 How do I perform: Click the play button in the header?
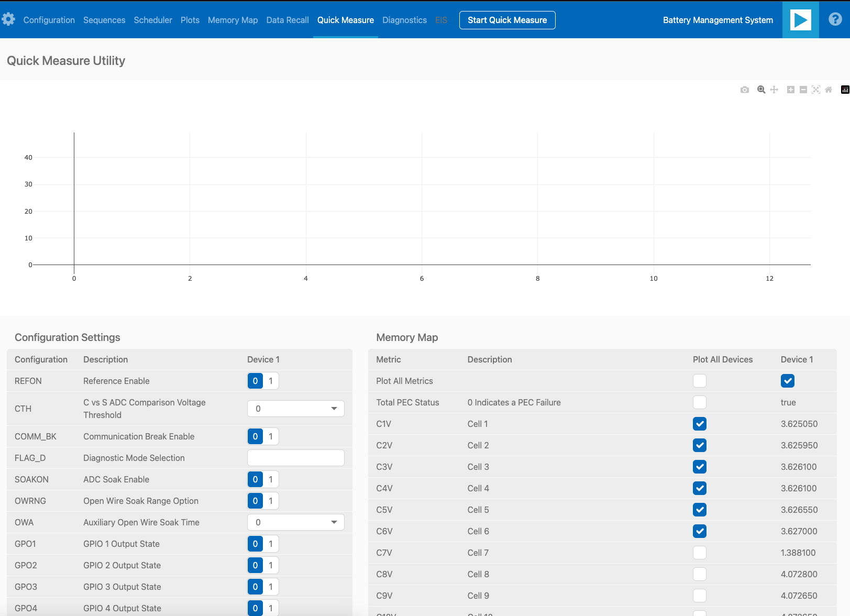800,19
